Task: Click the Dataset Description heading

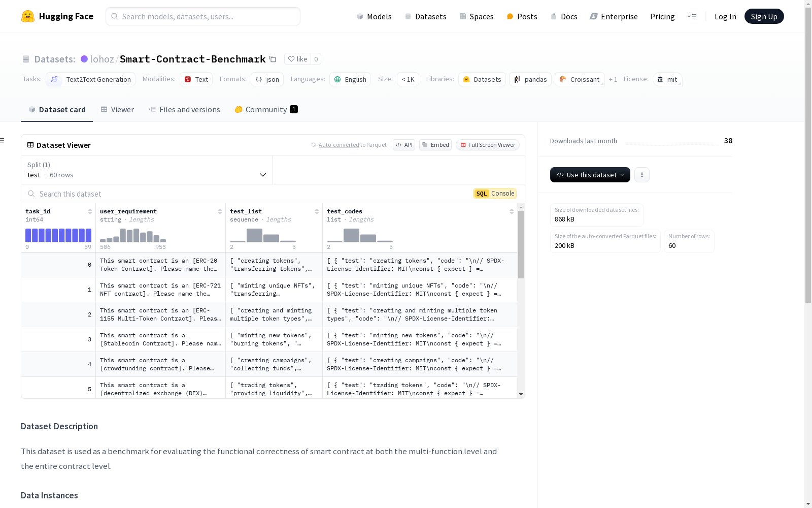Action: click(59, 426)
